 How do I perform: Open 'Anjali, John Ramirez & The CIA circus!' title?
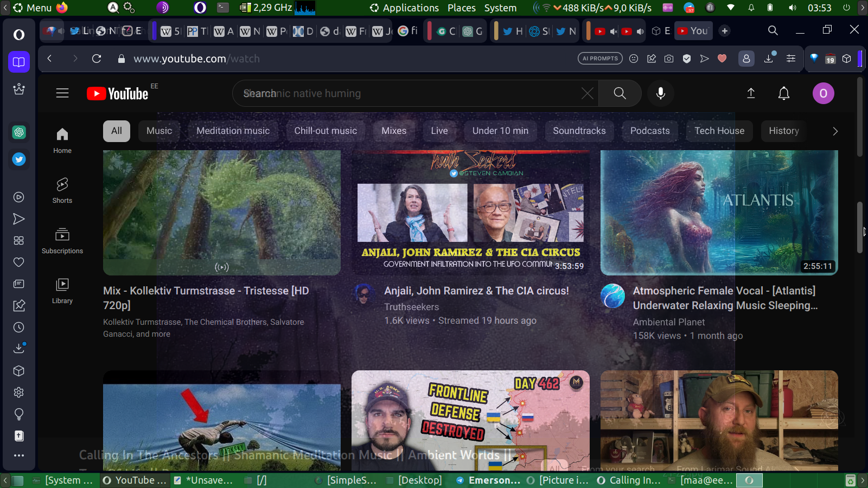point(476,291)
